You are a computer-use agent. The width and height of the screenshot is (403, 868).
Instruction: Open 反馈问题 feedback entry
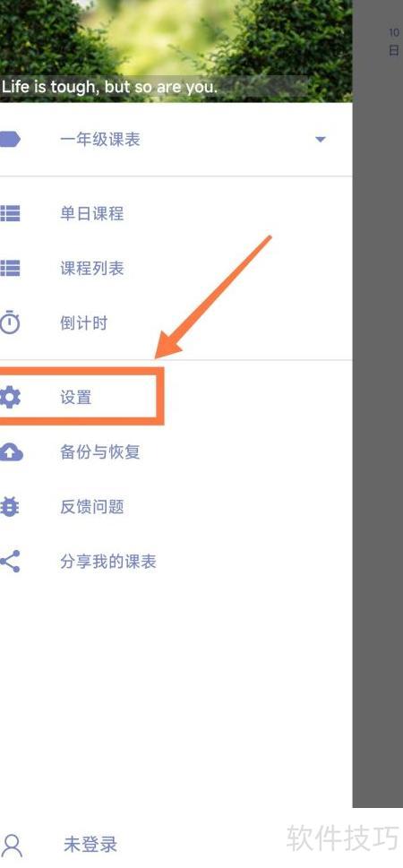tap(176, 506)
